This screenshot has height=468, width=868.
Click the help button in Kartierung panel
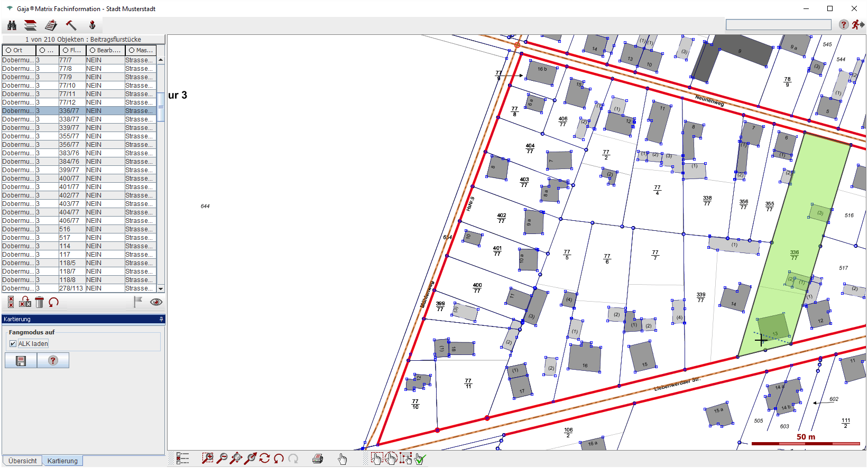(53, 361)
